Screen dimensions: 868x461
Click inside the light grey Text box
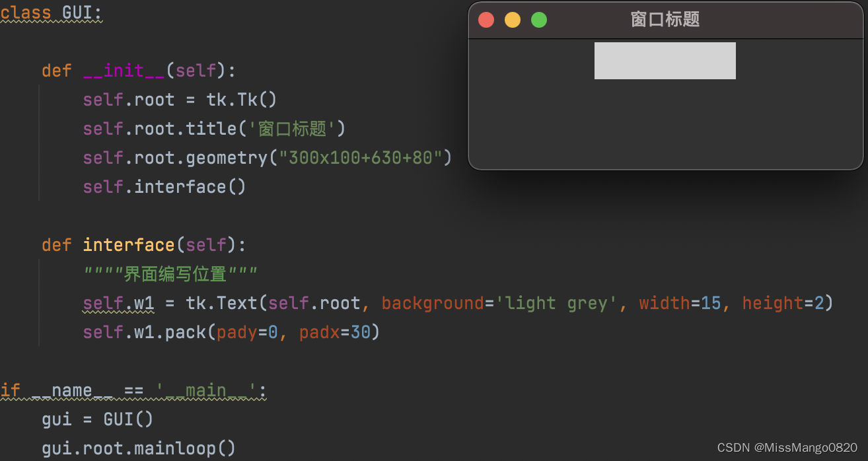click(665, 61)
